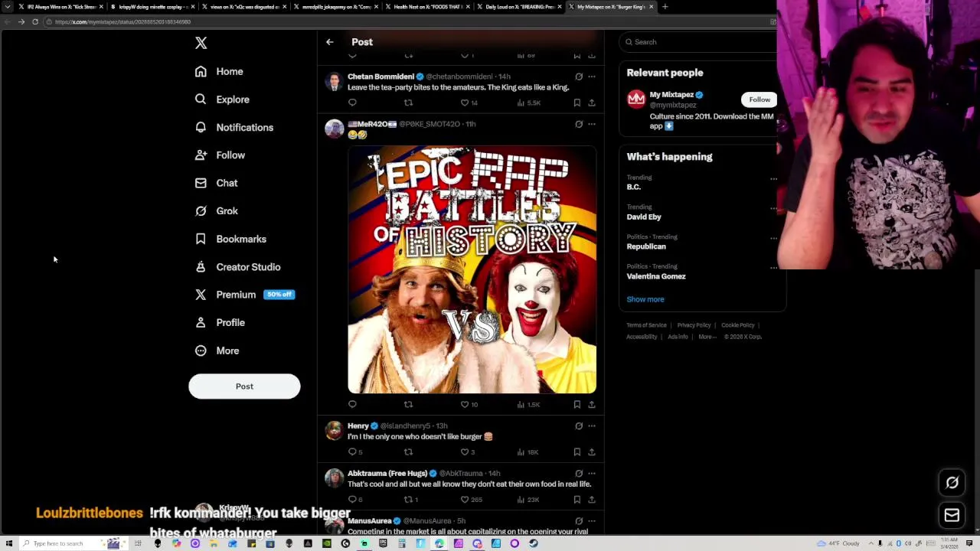Ask Grok about Henry's post
This screenshot has width=980, height=551.
(579, 425)
